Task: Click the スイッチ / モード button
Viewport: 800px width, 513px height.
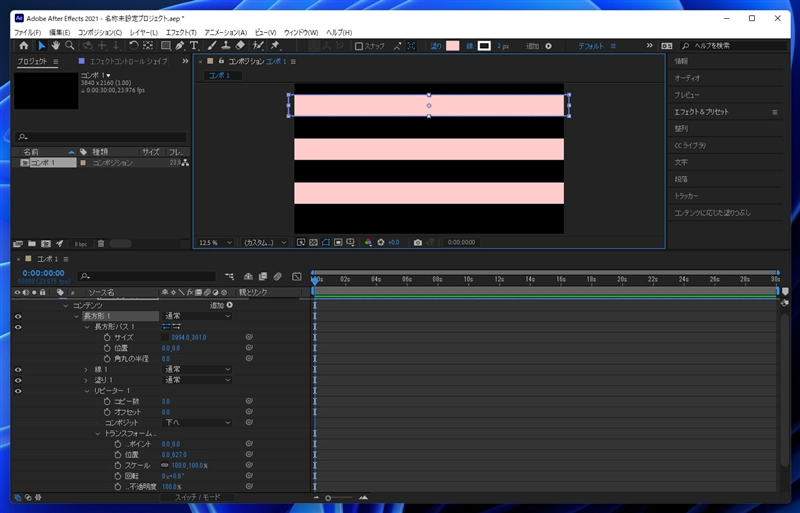Action: 198,497
